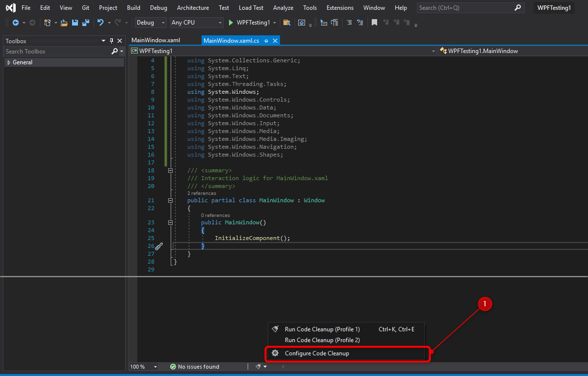Screen dimensions: 588x376
Task: Click the Open File folder icon
Action: (x=64, y=23)
